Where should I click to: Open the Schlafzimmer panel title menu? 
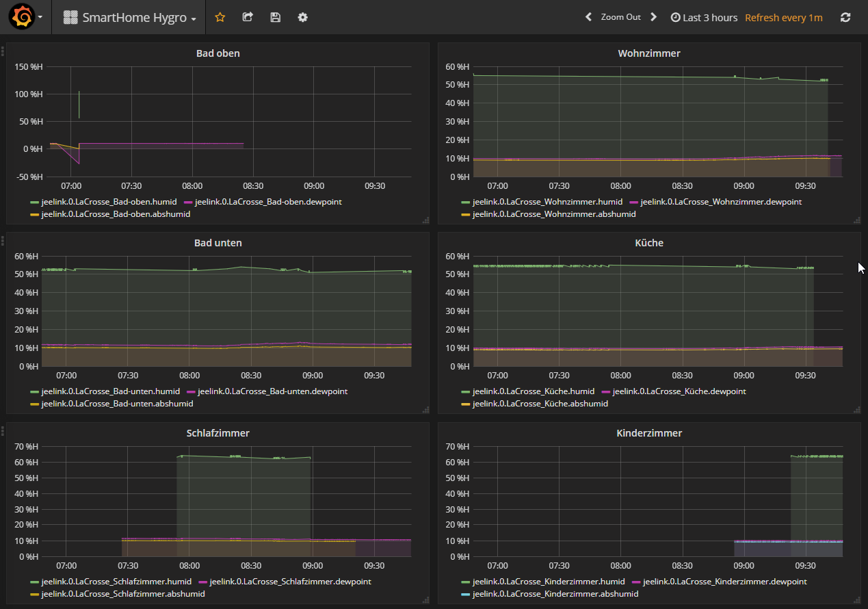pyautogui.click(x=218, y=433)
